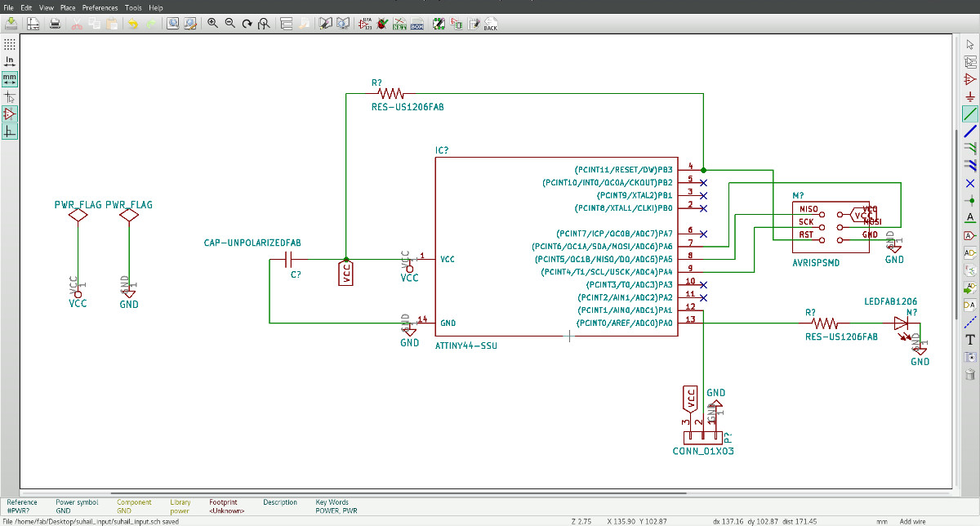This screenshot has height=526, width=980.
Task: Click the top RES-US1206FAB resistor label
Action: click(407, 106)
